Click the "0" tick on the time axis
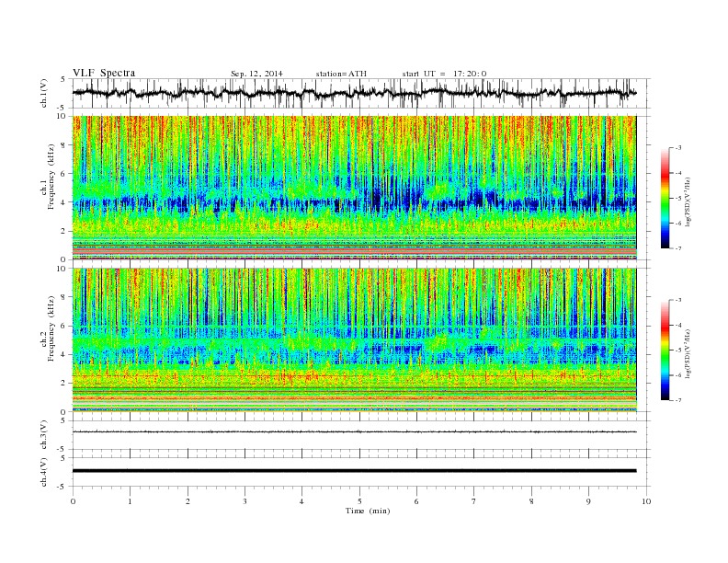The width and height of the screenshot is (728, 563). pyautogui.click(x=73, y=501)
